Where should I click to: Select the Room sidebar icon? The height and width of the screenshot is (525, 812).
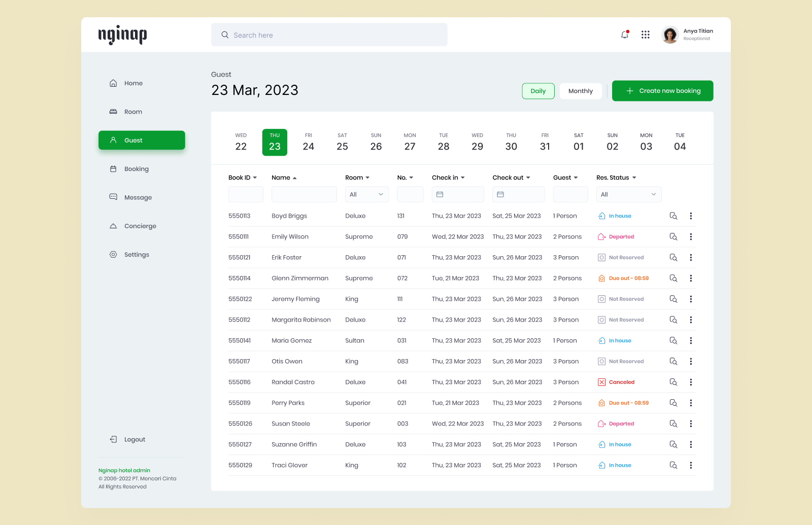(113, 112)
